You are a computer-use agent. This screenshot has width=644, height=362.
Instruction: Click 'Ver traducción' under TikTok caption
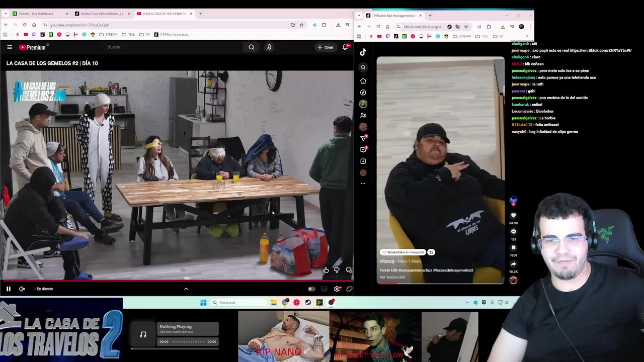[x=392, y=278]
